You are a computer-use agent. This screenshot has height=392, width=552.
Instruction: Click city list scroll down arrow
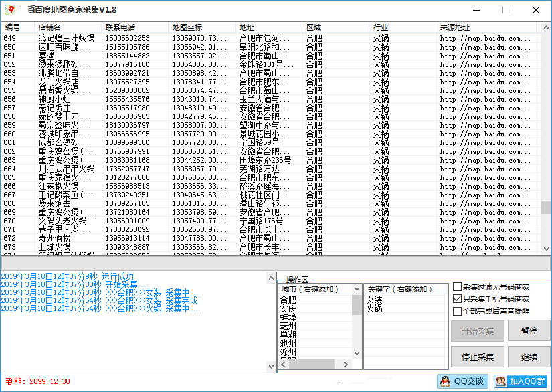(x=357, y=353)
